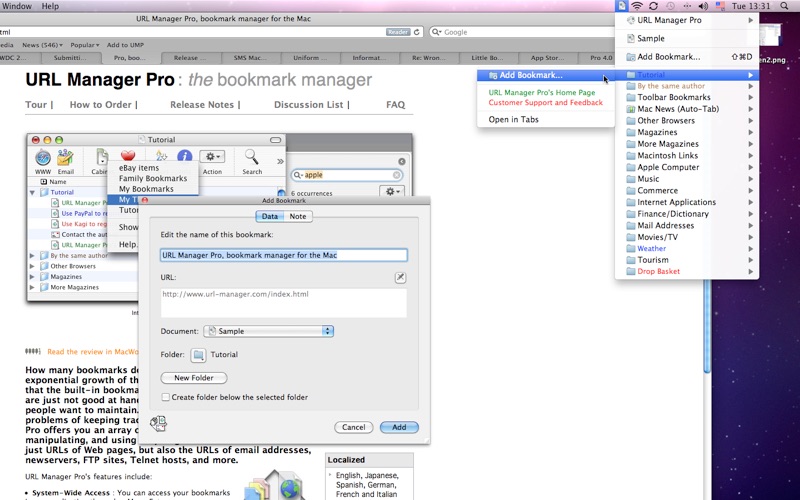Open the Time Machine menu bar icon
Viewport: 800px width, 500px height.
(670, 6)
